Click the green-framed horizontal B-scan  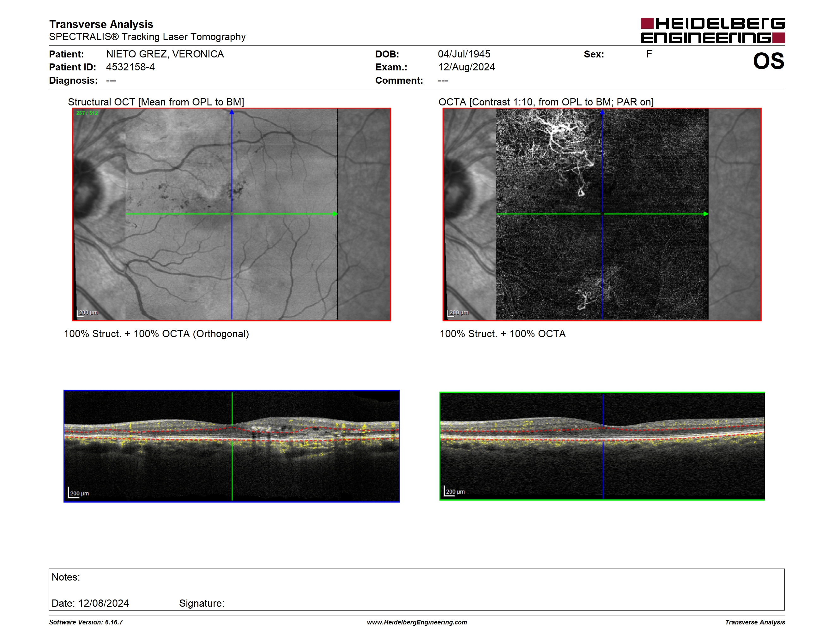602,446
